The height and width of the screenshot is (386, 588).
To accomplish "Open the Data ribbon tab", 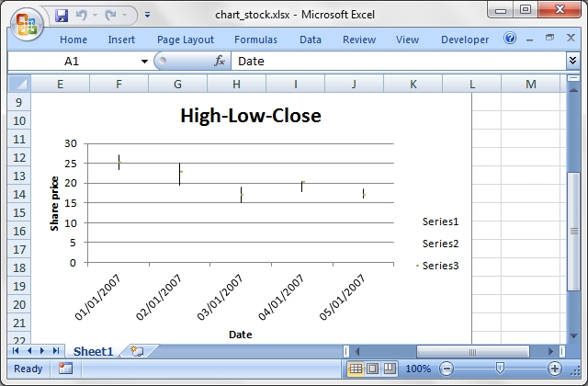I will [x=311, y=40].
